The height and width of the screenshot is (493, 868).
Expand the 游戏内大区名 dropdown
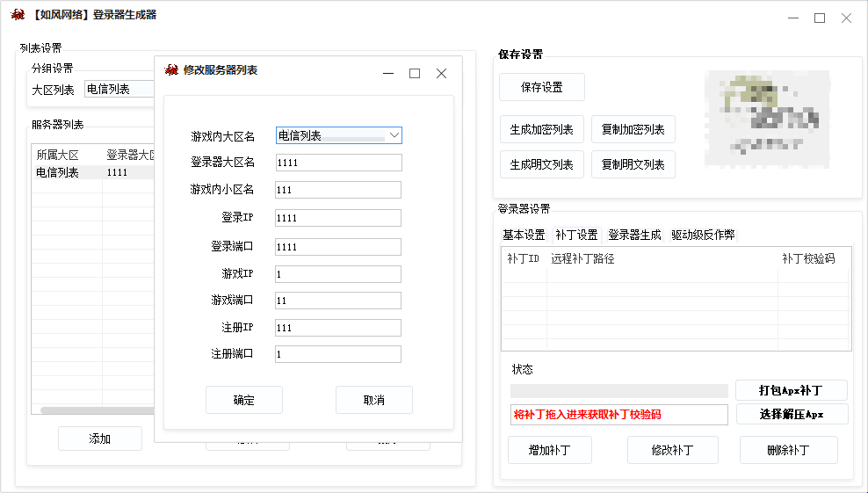[394, 135]
